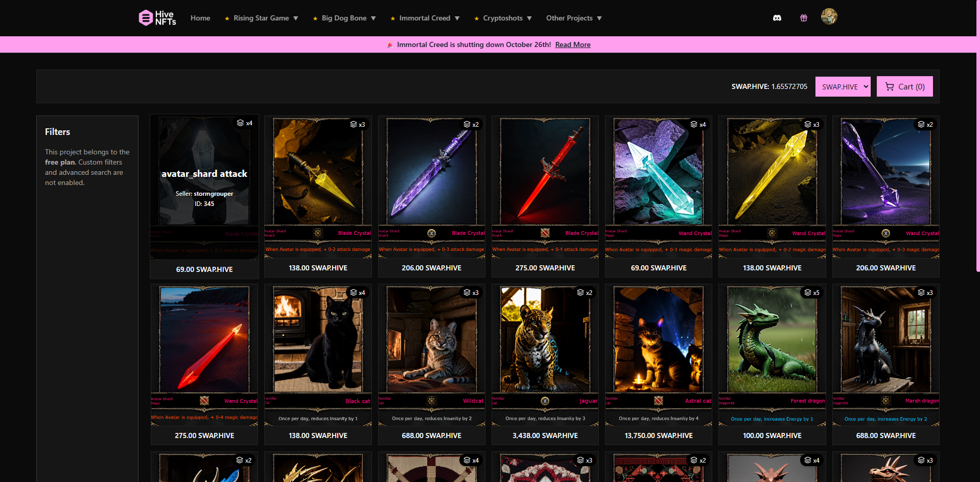Open the Immortal Creed menu
Viewport: 980px width, 482px height.
(425, 18)
